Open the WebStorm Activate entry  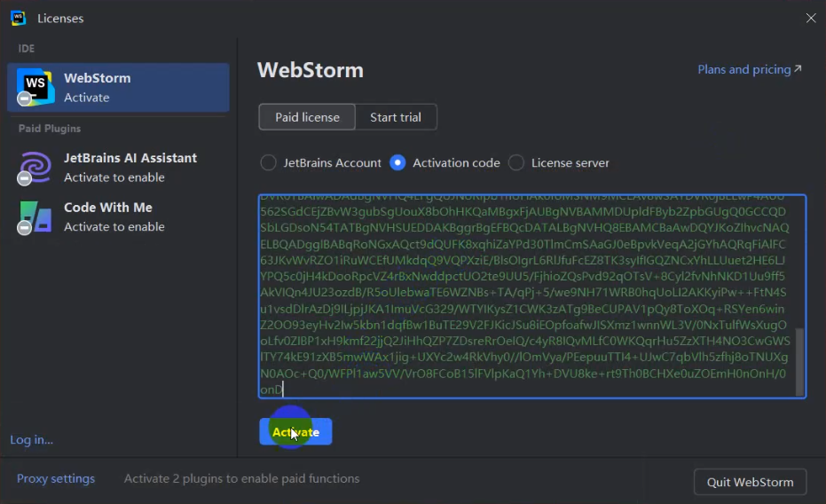click(x=119, y=88)
